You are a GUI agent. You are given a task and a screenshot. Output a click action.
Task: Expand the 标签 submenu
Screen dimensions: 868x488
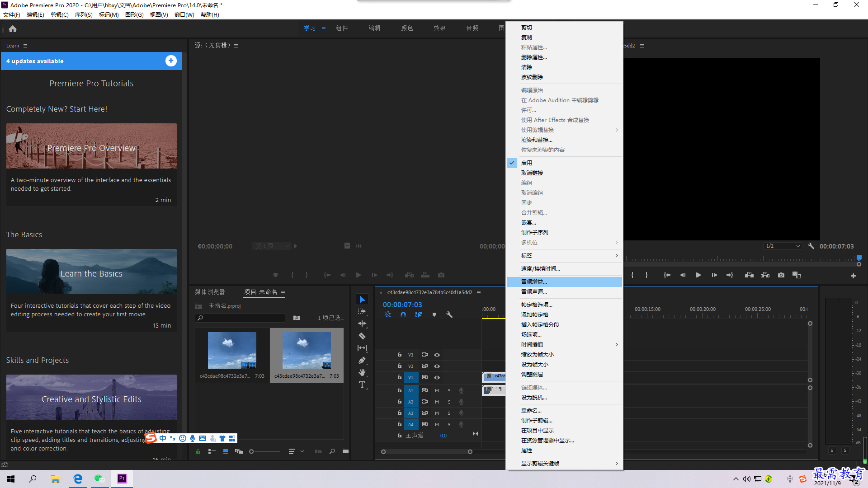tap(564, 256)
